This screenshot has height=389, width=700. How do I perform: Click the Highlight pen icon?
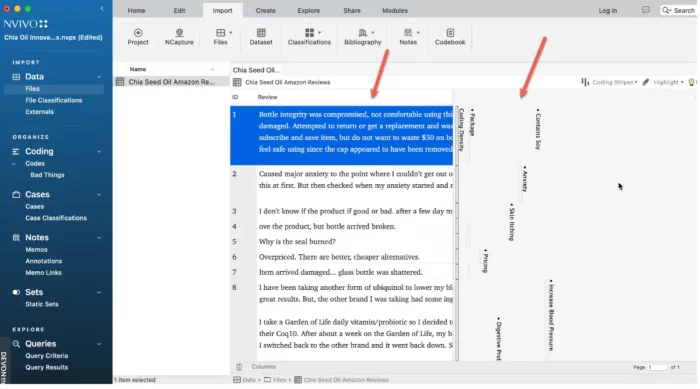click(646, 82)
